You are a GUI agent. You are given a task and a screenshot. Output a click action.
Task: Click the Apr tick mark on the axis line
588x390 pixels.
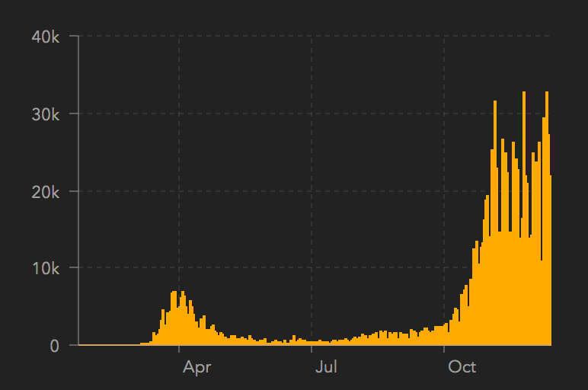pyautogui.click(x=179, y=348)
